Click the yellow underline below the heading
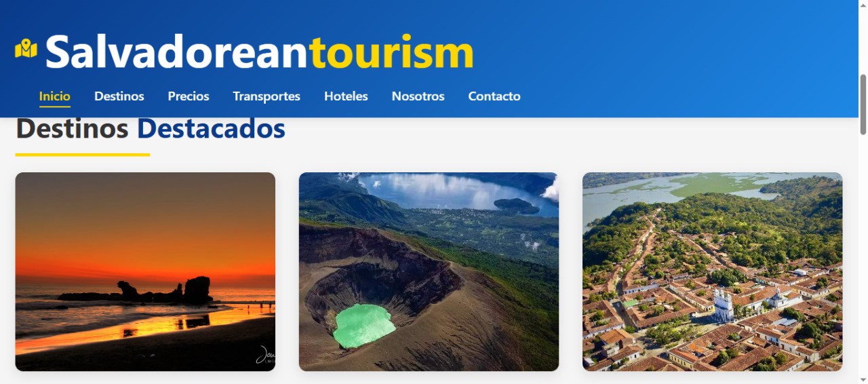This screenshot has height=384, width=868. 83,155
